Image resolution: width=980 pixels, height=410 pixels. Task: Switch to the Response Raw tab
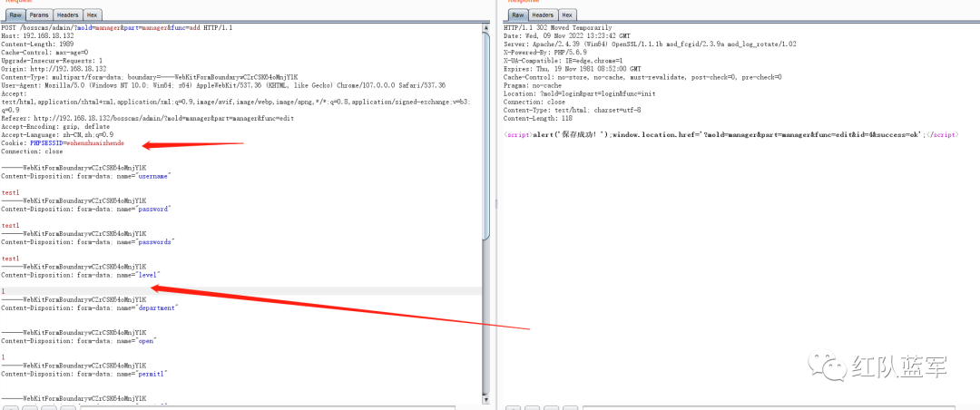(x=518, y=15)
